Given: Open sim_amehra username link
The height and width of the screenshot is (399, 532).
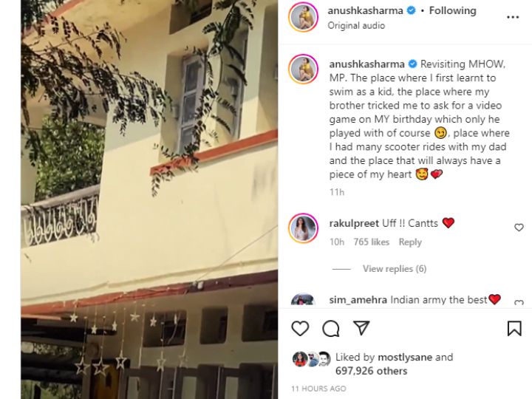Looking at the screenshot, I should click(x=358, y=300).
